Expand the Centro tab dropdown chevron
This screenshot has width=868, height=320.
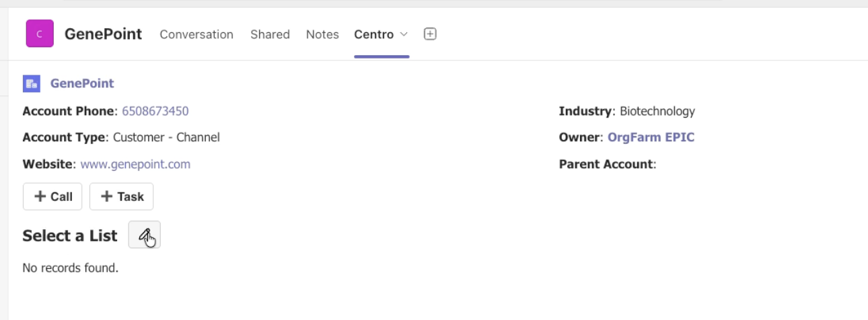(x=404, y=34)
